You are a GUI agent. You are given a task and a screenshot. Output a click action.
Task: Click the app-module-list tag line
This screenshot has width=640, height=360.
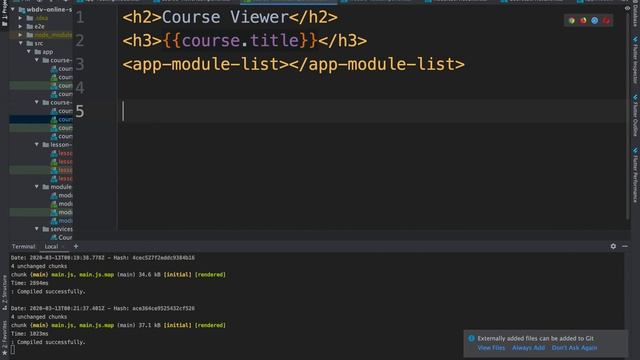click(x=293, y=64)
